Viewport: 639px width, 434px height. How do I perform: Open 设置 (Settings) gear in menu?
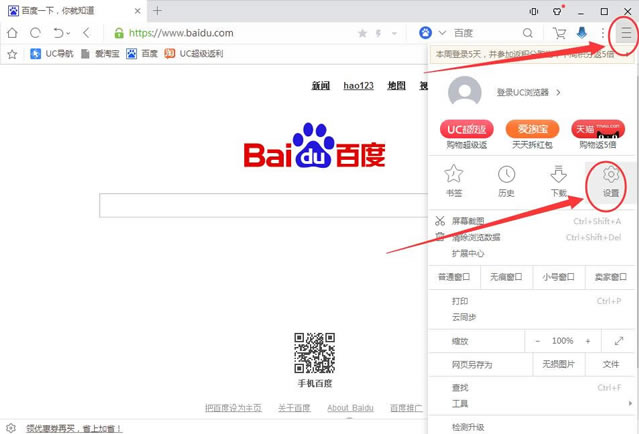coord(610,182)
